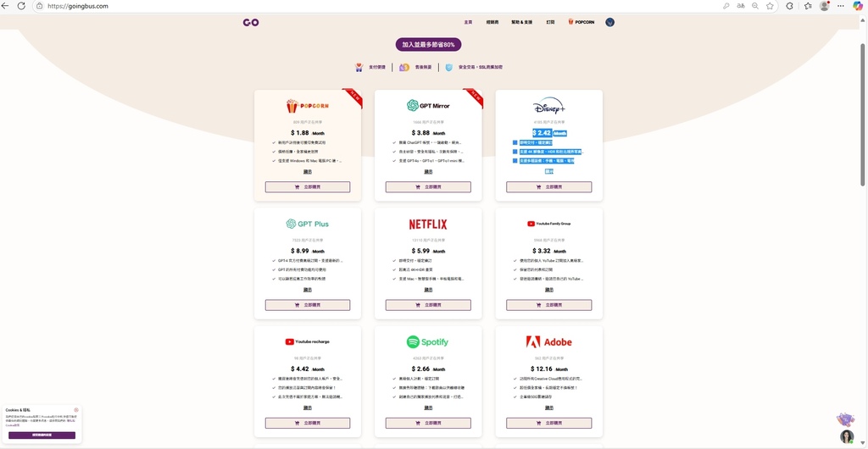This screenshot has height=449, width=868.
Task: Accept cookies with the purple popup button
Action: point(42,435)
